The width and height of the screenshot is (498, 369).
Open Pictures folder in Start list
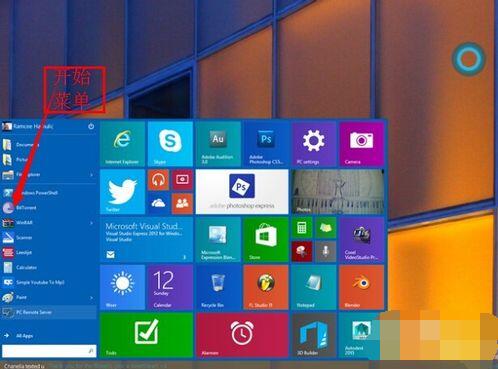tap(49, 159)
